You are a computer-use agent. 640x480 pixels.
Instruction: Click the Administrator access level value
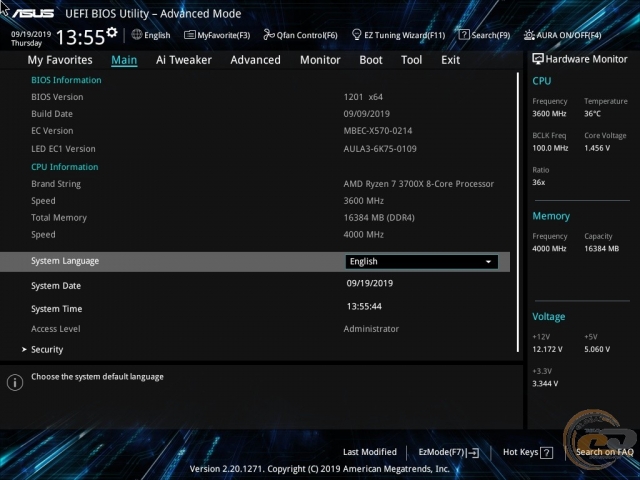[x=371, y=329]
